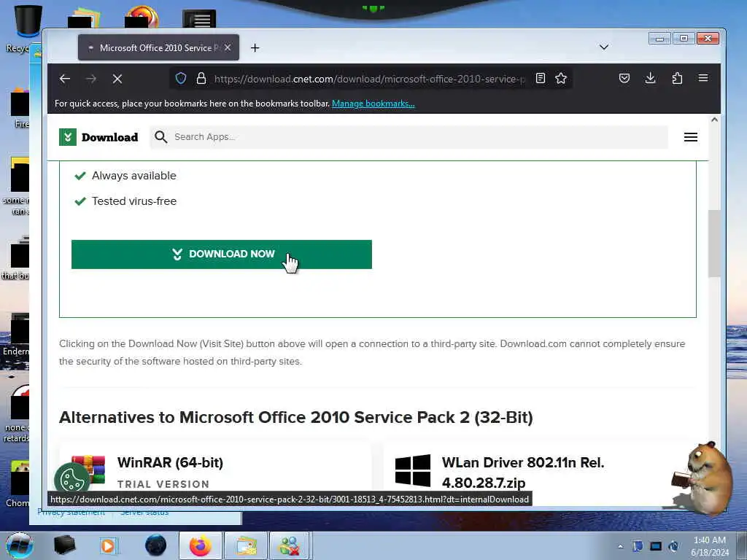
Task: Click the Download site logo text
Action: (x=109, y=137)
